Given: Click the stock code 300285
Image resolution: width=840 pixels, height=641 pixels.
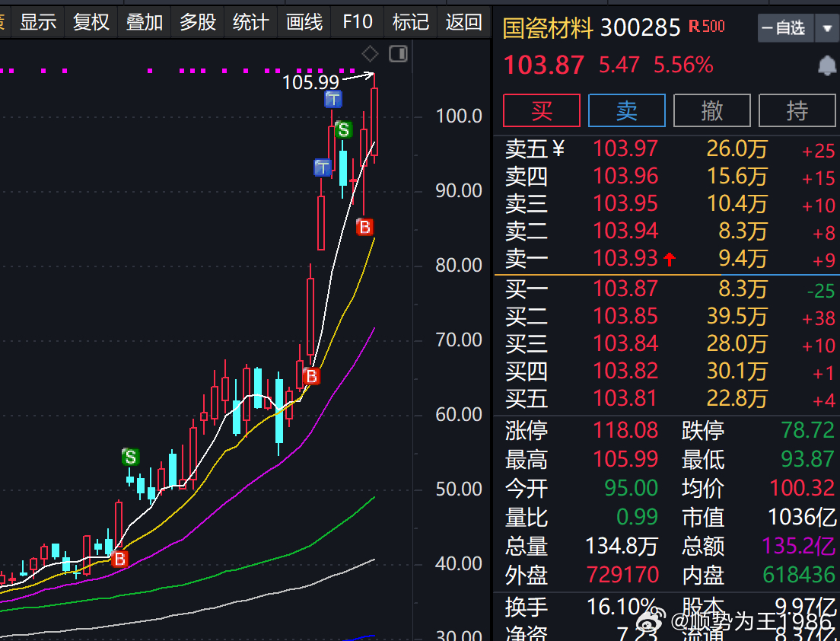Looking at the screenshot, I should tap(640, 28).
